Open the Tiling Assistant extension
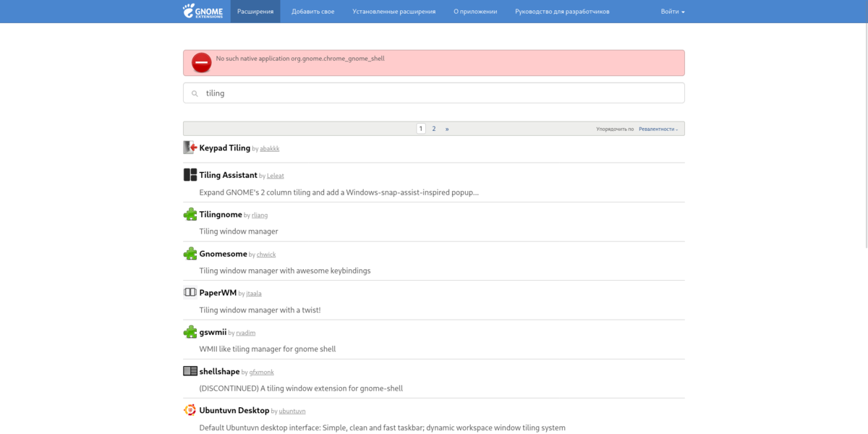 pos(229,175)
